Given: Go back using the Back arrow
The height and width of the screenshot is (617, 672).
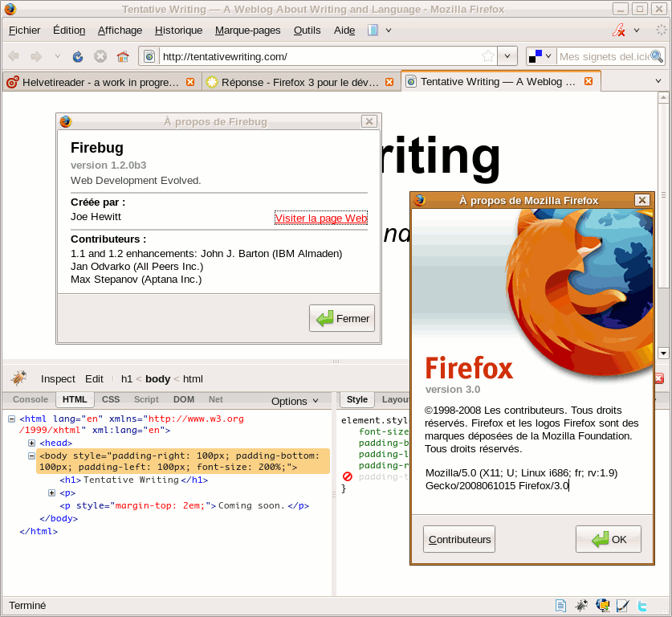Looking at the screenshot, I should tap(14, 56).
